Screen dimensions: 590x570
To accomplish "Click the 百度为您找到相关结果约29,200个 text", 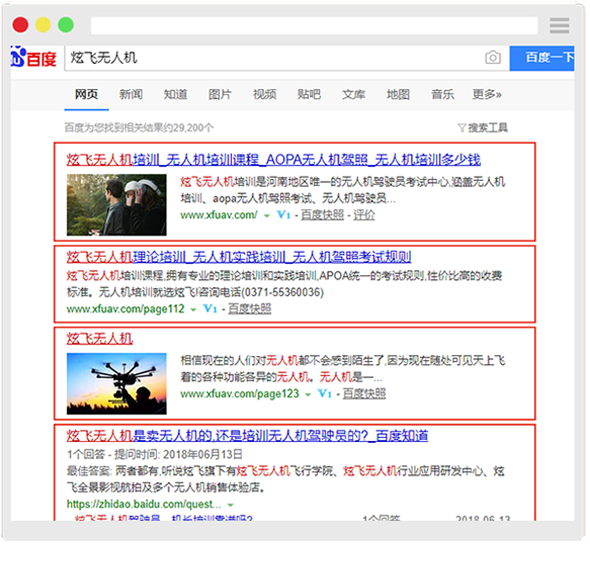I will pyautogui.click(x=139, y=128).
